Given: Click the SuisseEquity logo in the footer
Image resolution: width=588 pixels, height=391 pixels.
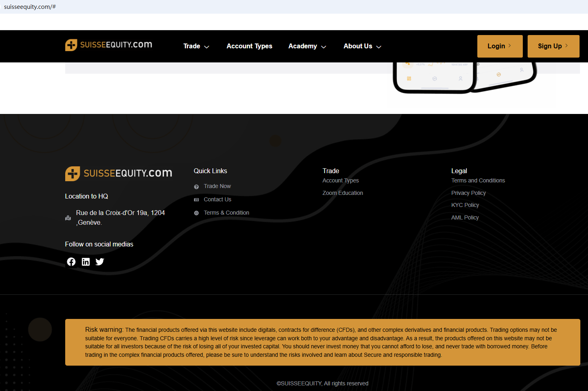Looking at the screenshot, I should coord(119,174).
